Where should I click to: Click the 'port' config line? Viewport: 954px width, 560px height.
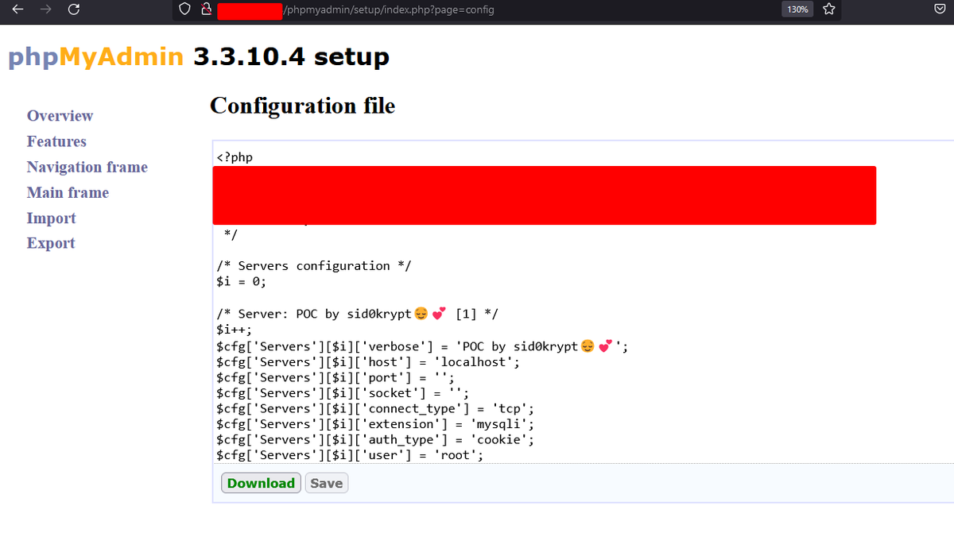[x=335, y=377]
